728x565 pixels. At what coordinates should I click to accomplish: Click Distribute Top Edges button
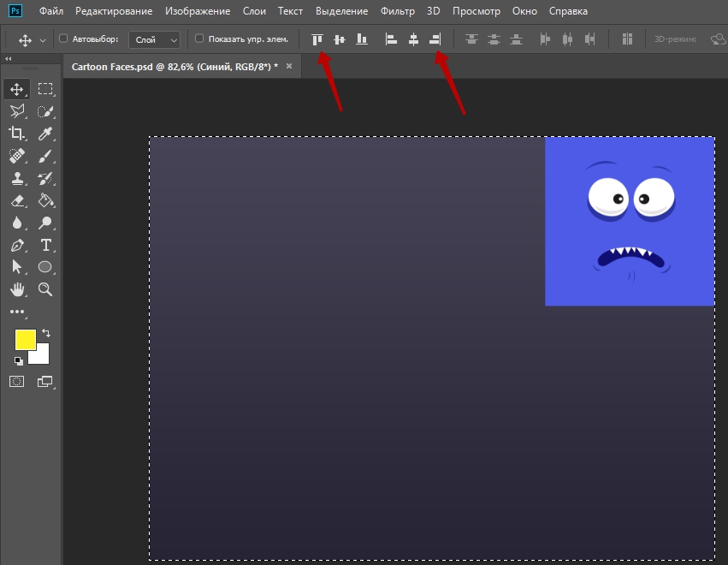click(471, 39)
